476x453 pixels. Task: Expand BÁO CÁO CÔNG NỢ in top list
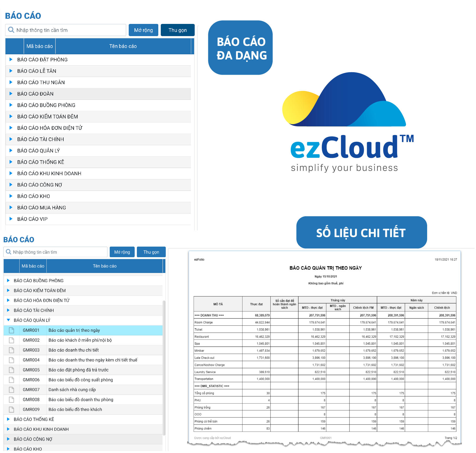pos(11,185)
